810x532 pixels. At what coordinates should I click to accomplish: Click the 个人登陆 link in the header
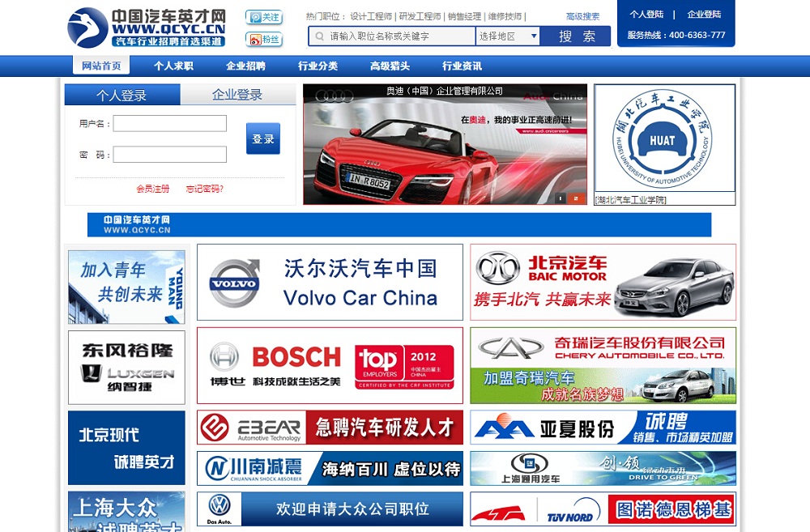(x=646, y=15)
